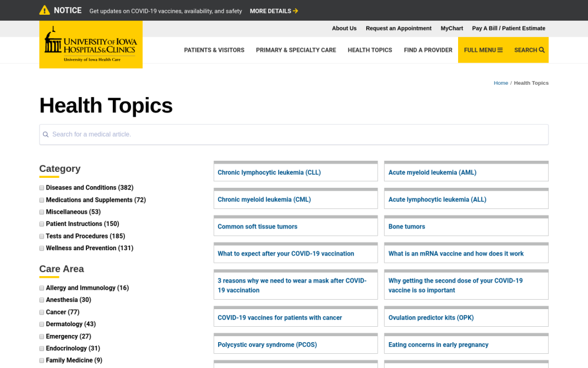Click the University of Iowa Hospitals & Clinics logo
588x368 pixels.
[x=91, y=44]
